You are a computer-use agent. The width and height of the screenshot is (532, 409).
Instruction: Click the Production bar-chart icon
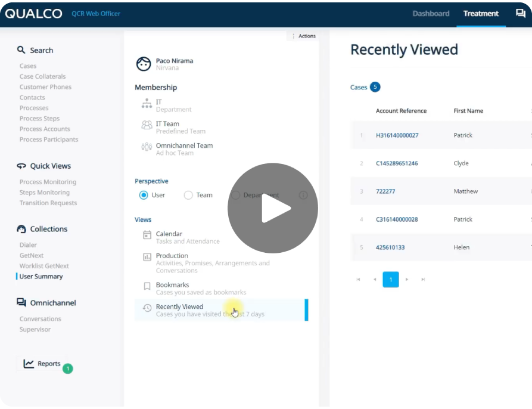[x=146, y=258]
